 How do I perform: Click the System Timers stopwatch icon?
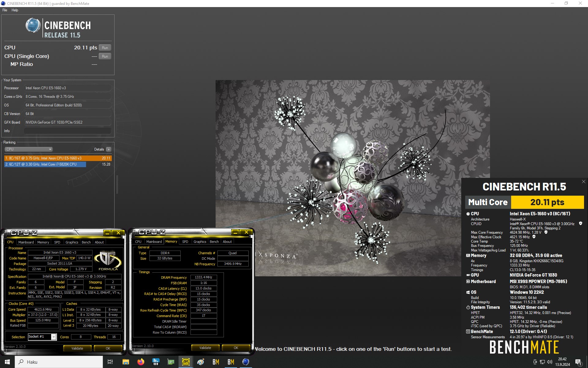[x=468, y=307]
